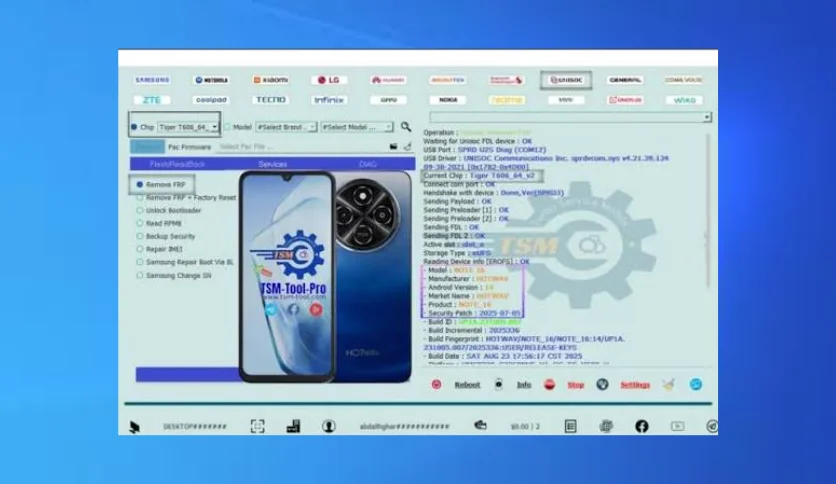Select the ZTE brand logo
The width and height of the screenshot is (836, 484).
point(152,100)
